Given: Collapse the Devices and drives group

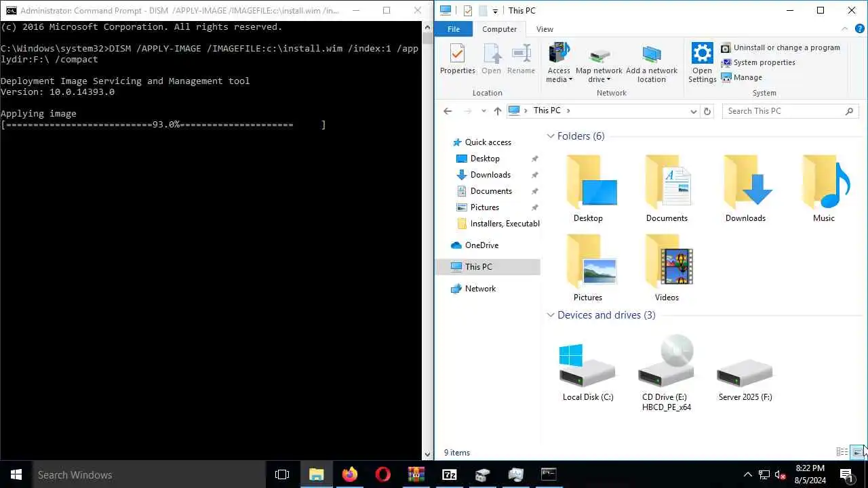Looking at the screenshot, I should [551, 315].
